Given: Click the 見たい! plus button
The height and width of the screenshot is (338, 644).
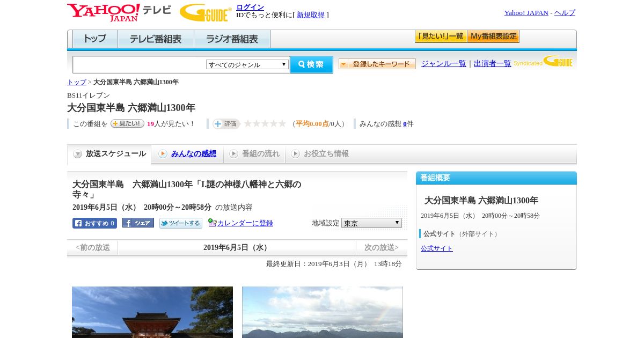Looking at the screenshot, I should pos(127,123).
